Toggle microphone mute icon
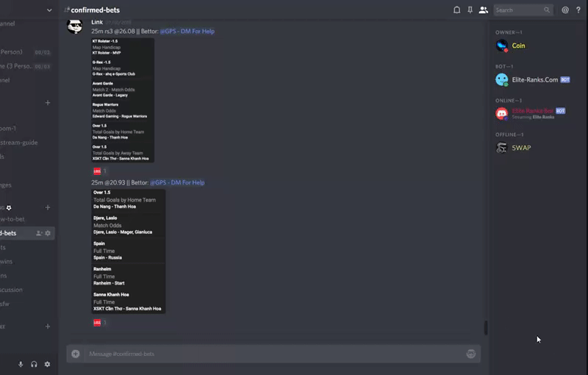588x375 pixels. click(x=21, y=364)
